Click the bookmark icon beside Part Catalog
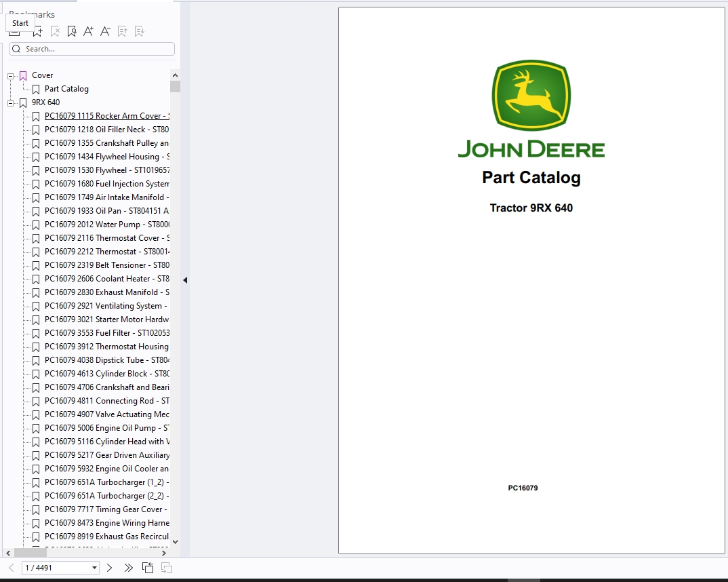The image size is (728, 582). tap(36, 89)
